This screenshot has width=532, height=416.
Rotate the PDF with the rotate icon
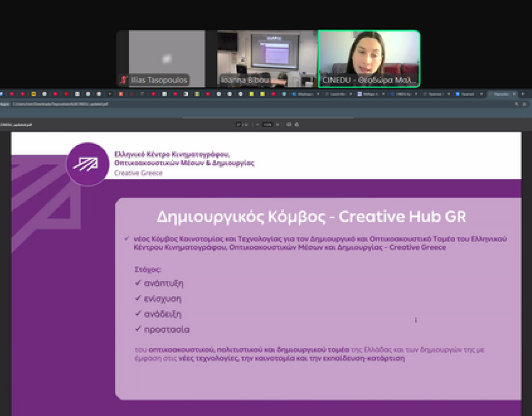(x=297, y=125)
